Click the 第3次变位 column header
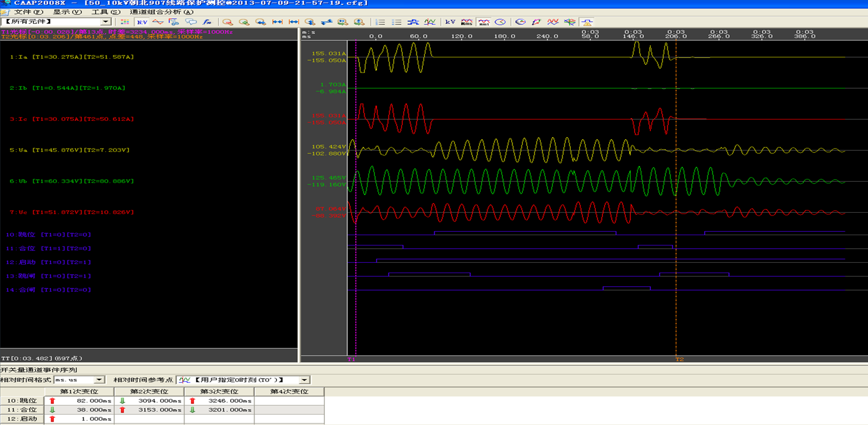The height and width of the screenshot is (425, 868). pos(219,392)
